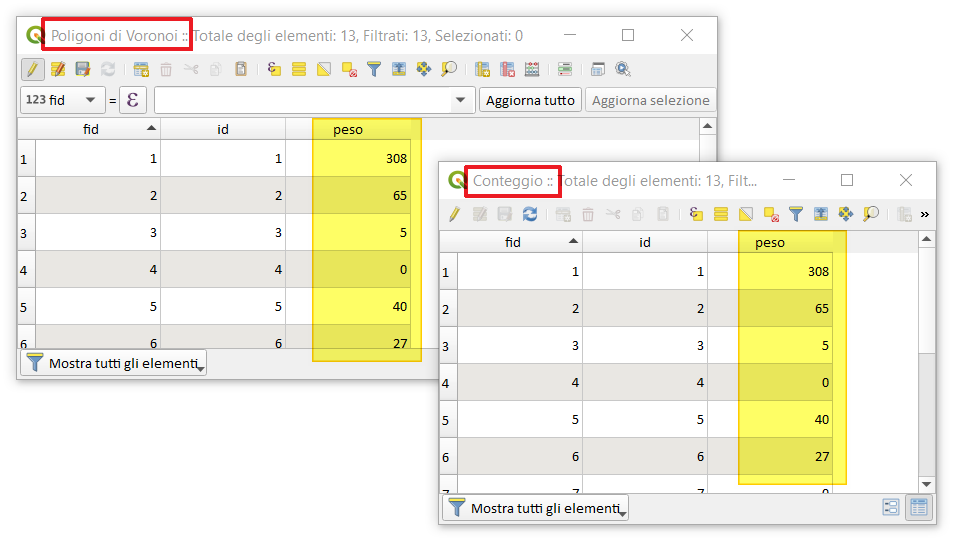
Task: Click select by expression icon in Voronoi table
Action: [274, 69]
